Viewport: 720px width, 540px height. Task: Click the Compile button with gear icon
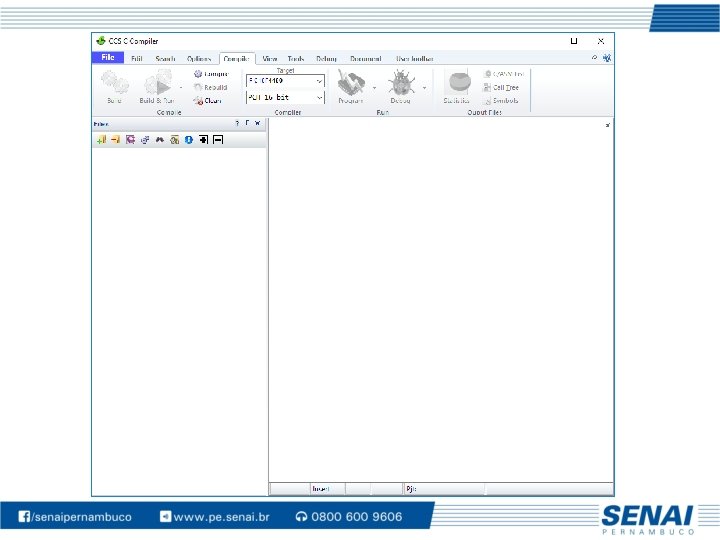pyautogui.click(x=211, y=74)
